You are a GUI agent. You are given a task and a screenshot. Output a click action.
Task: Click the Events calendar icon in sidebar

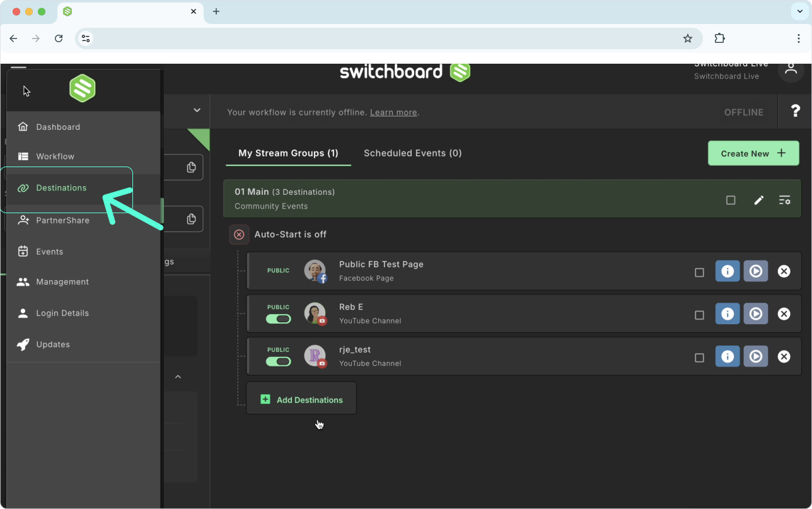23,252
